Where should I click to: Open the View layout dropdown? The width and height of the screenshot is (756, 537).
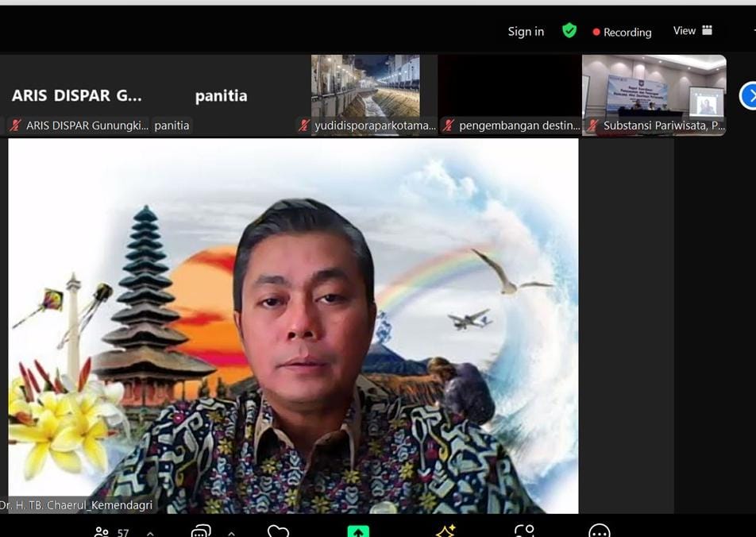pos(692,31)
